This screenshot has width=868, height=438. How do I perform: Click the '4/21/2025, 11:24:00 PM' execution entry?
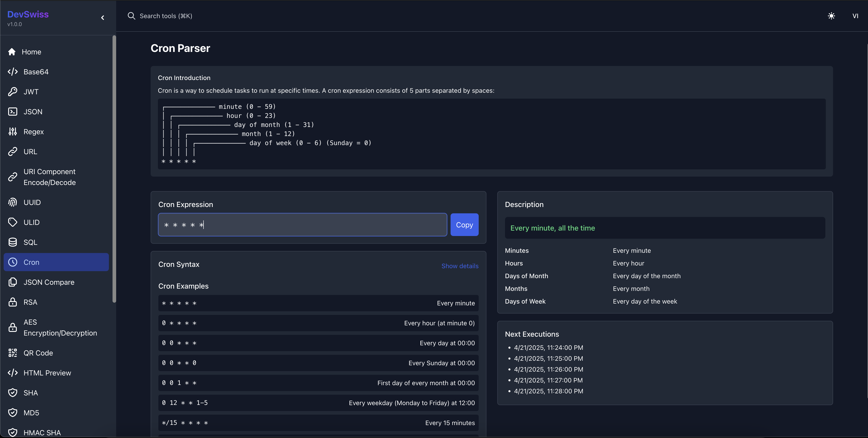(548, 348)
